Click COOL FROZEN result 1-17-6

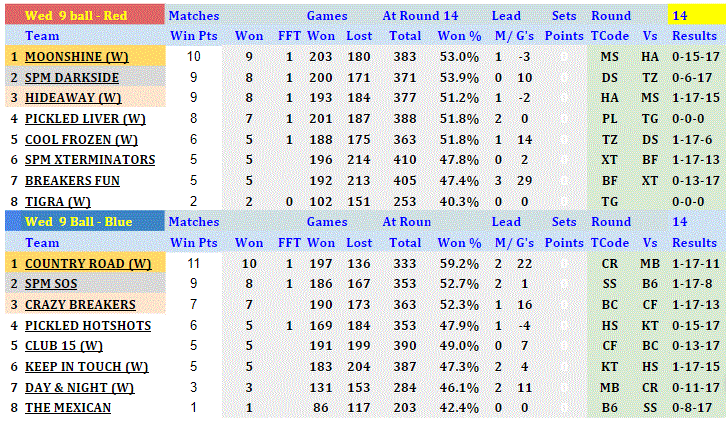tap(692, 140)
